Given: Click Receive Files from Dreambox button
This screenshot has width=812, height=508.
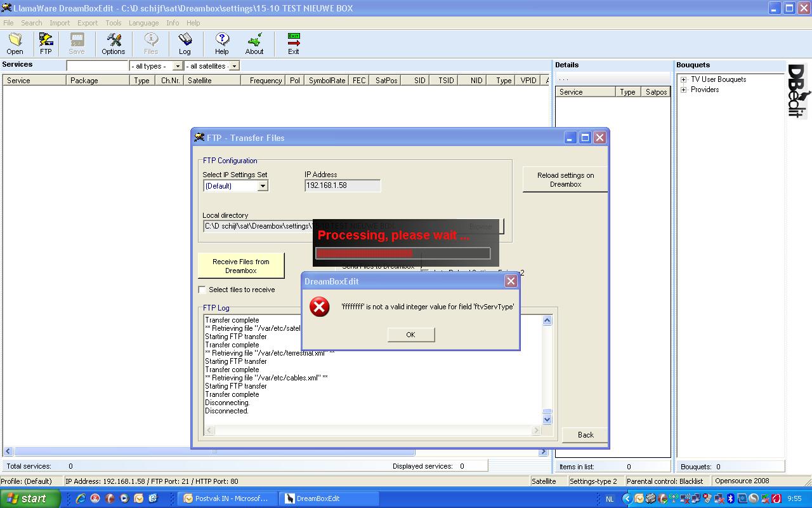Looking at the screenshot, I should pos(241,266).
